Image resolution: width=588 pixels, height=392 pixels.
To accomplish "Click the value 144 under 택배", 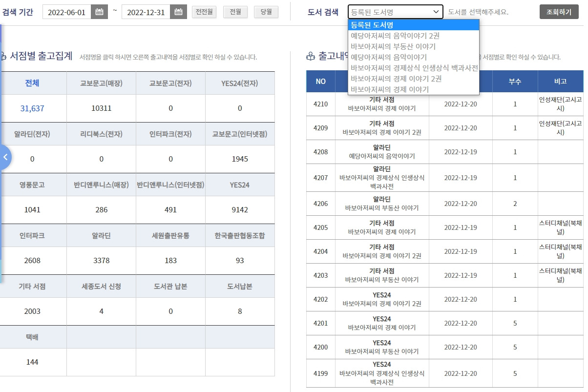I will click(x=32, y=362).
